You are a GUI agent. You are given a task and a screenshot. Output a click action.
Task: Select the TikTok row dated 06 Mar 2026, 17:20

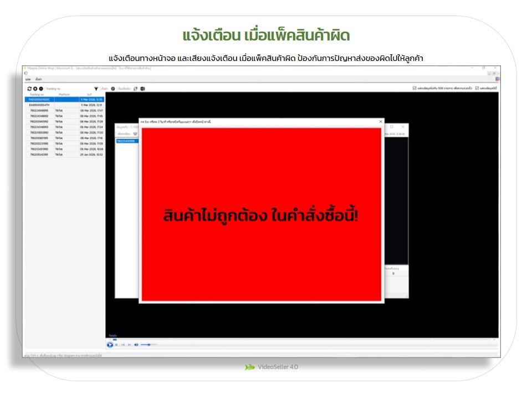(x=64, y=132)
